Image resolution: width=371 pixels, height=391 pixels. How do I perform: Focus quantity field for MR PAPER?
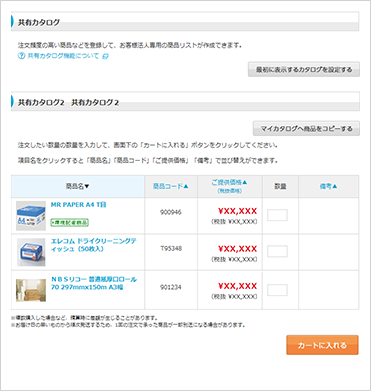click(x=277, y=215)
